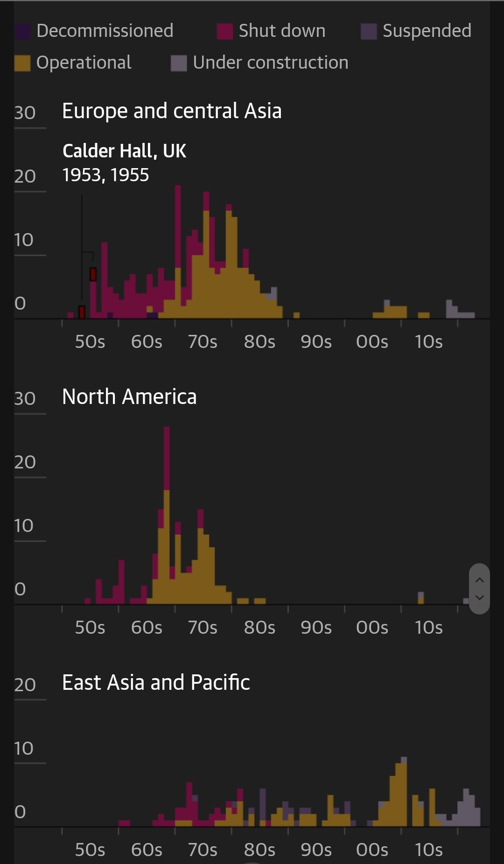This screenshot has height=864, width=504.
Task: Click the 90s label under Europe chart
Action: (316, 342)
